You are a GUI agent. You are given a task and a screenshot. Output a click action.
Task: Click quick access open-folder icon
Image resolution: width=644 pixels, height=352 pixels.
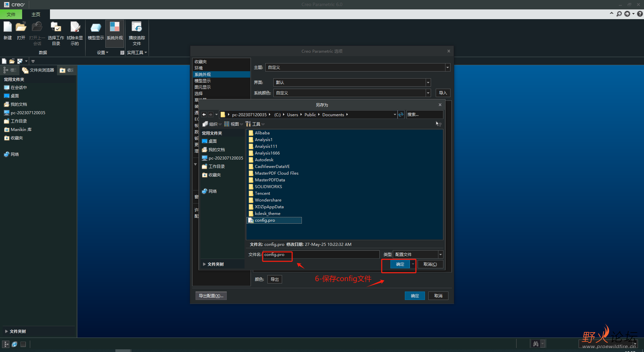[12, 61]
